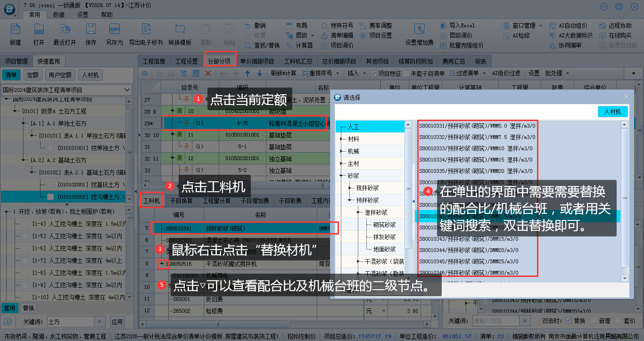
Task: Click AI自动组价 auto pricing icon
Action: (x=553, y=25)
